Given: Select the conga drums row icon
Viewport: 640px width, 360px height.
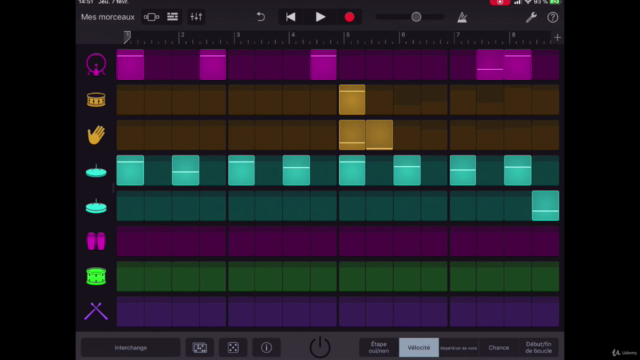Looking at the screenshot, I should (96, 241).
